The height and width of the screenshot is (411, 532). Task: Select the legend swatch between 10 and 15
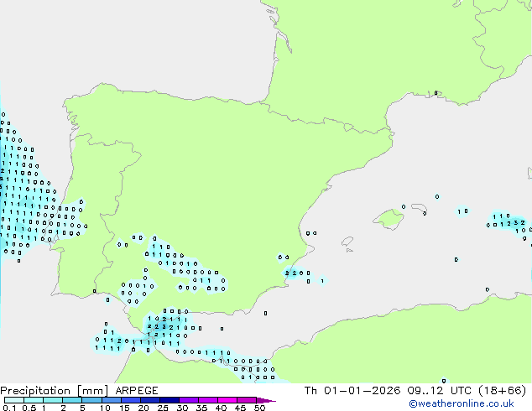[x=112, y=400]
